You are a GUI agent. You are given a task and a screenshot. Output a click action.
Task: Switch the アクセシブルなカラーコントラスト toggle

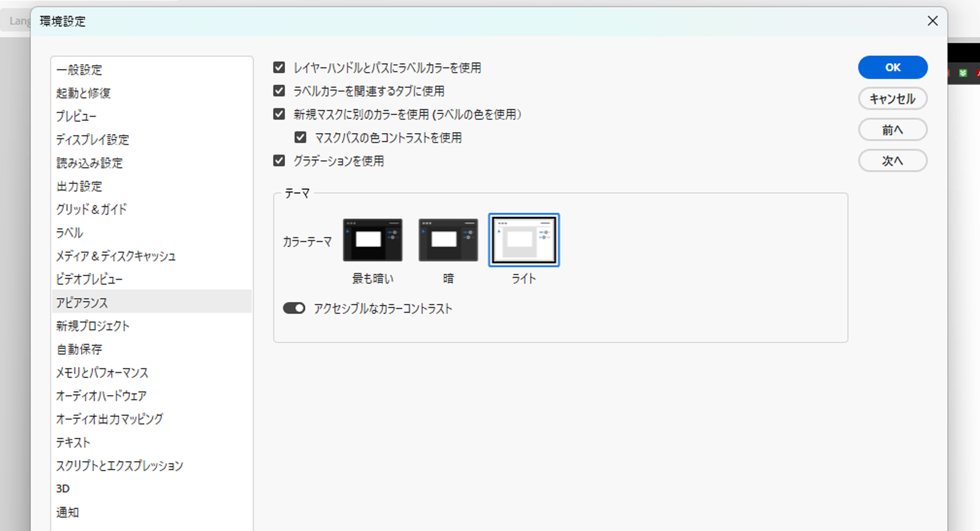click(294, 308)
